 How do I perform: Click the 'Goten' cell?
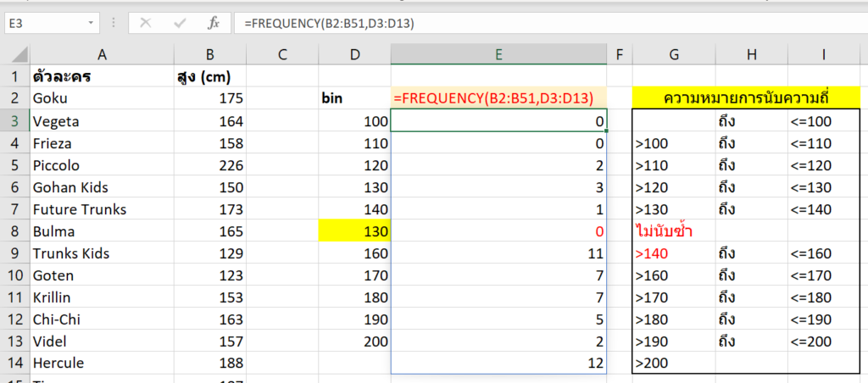[102, 275]
